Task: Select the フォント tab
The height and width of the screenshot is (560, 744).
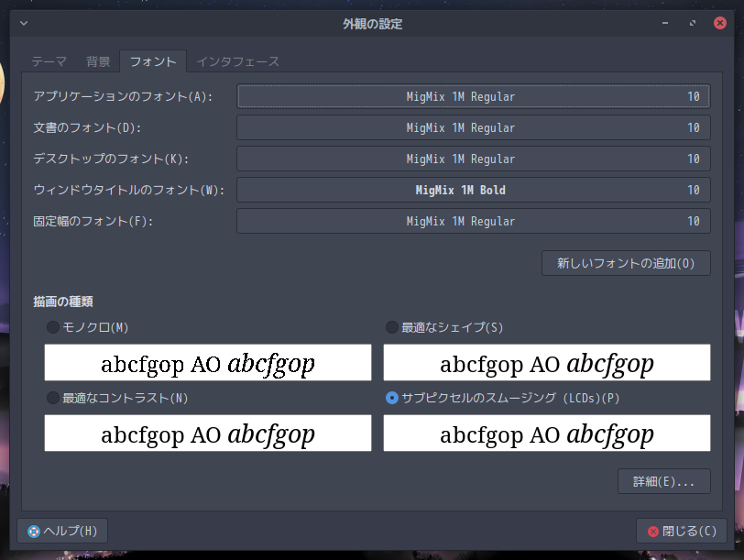Action: (x=153, y=61)
